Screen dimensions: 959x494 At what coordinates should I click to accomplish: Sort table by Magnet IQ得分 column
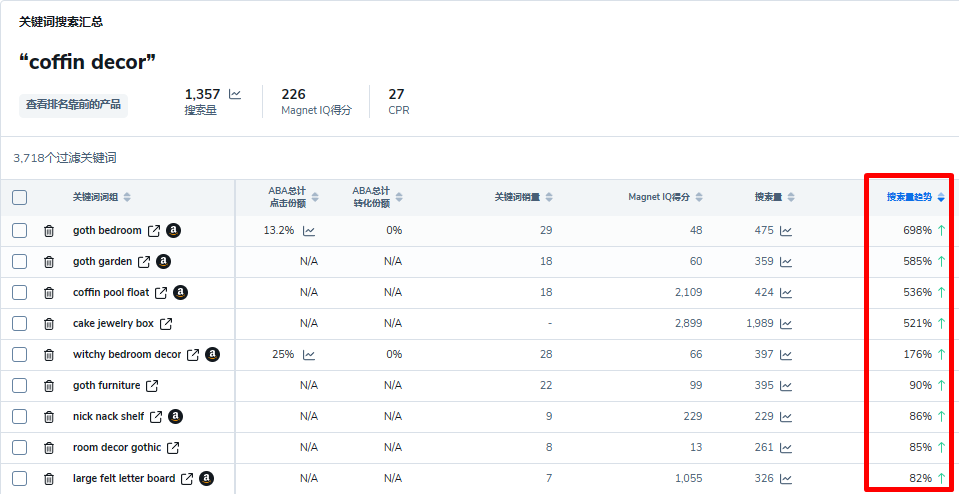665,197
